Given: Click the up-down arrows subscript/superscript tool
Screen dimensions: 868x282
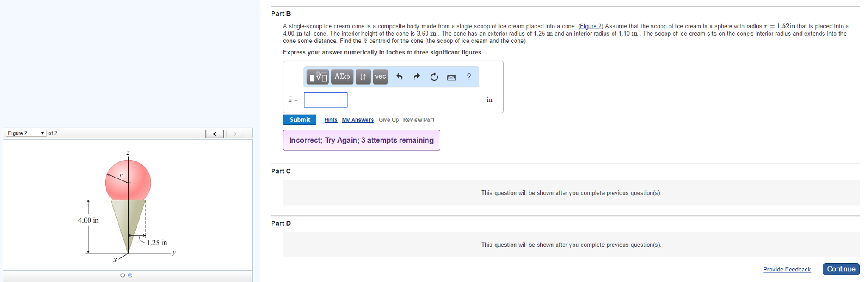Looking at the screenshot, I should tap(363, 77).
